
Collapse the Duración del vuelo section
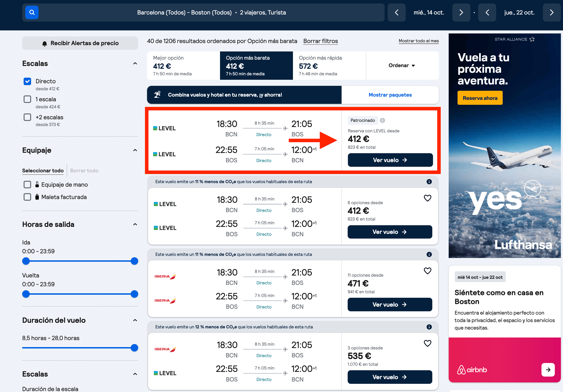135,320
